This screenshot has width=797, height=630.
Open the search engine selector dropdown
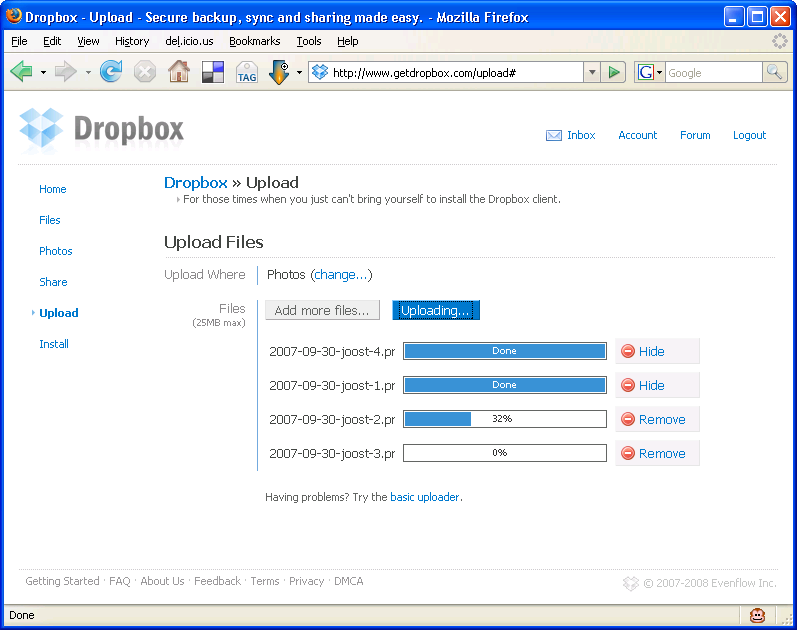coord(659,72)
